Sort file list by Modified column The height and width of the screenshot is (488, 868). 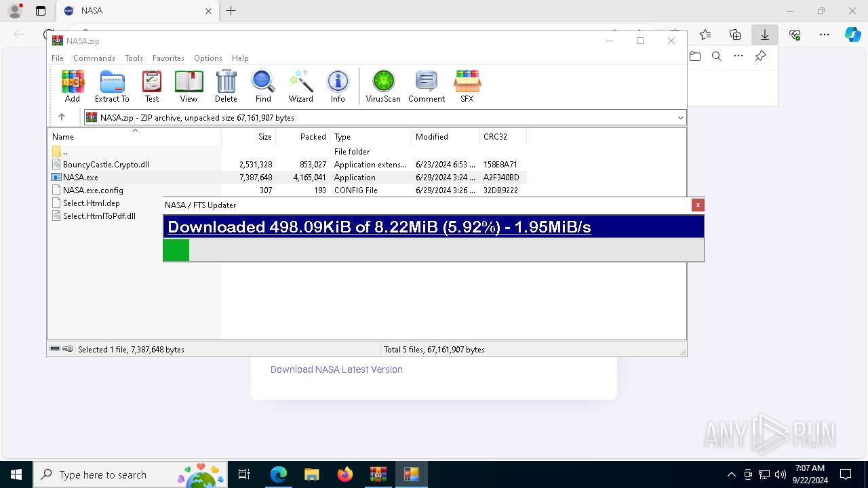(446, 136)
